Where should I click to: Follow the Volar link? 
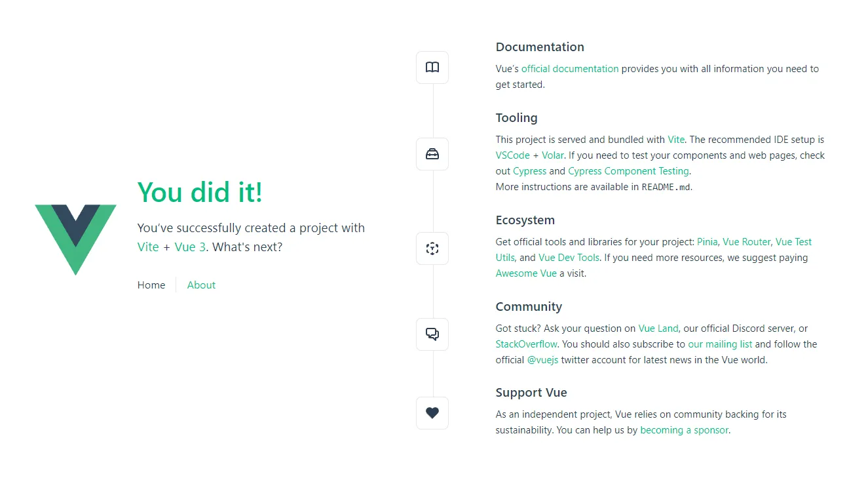(x=552, y=155)
